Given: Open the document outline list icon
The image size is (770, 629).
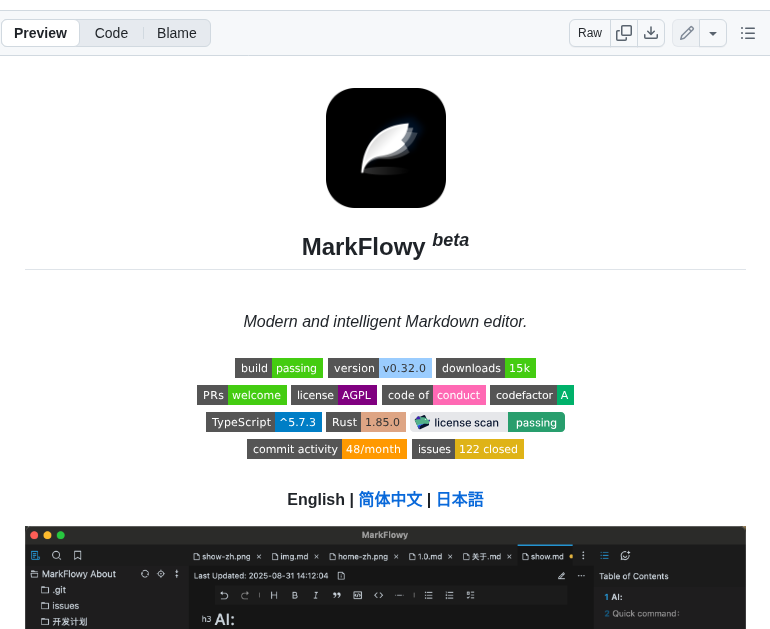Looking at the screenshot, I should 747,33.
